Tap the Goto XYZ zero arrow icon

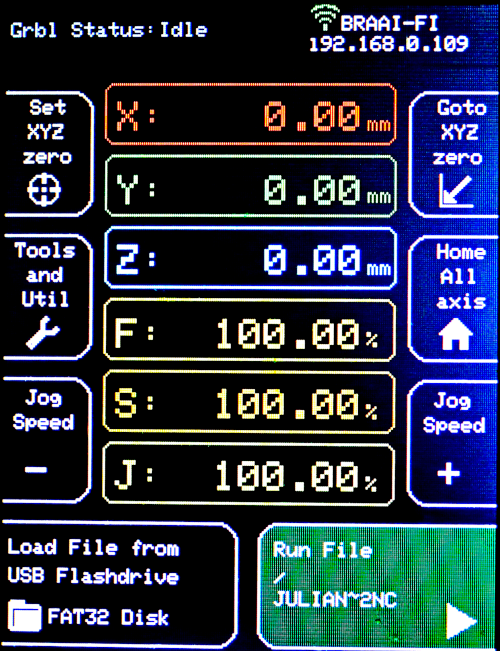456,191
